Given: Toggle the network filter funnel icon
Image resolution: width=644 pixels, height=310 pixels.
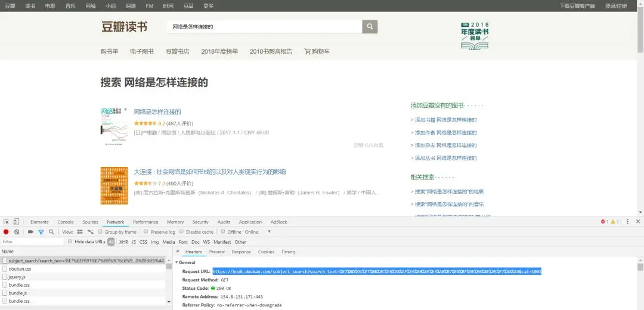Looking at the screenshot, I should click(x=41, y=232).
